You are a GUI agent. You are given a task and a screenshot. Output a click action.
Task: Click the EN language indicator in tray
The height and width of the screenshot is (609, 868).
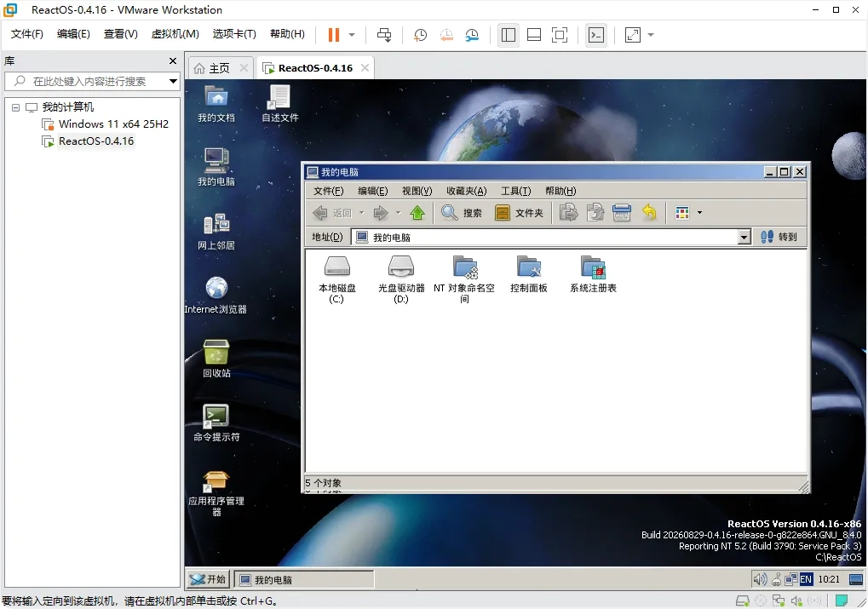point(806,580)
